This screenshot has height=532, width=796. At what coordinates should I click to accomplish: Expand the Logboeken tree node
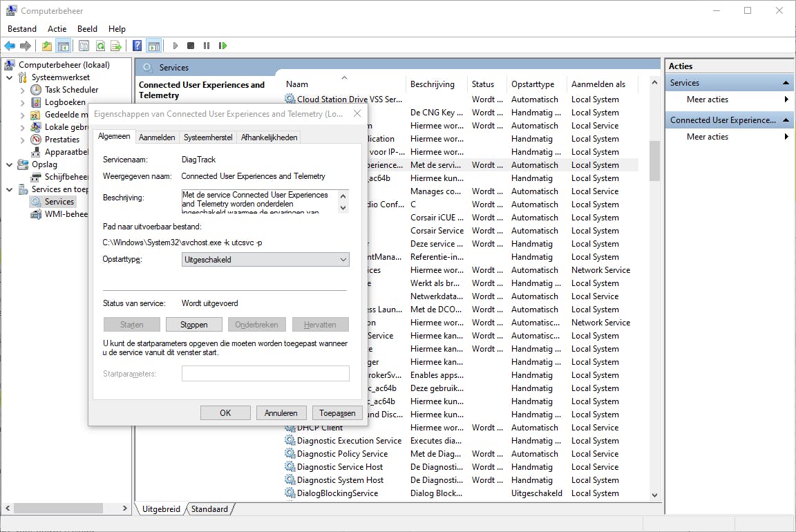pos(22,102)
